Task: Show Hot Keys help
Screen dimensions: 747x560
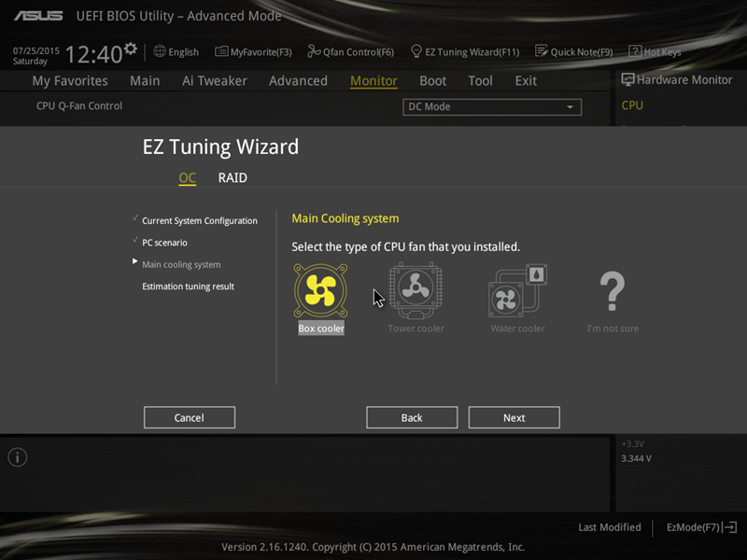Action: pos(655,52)
